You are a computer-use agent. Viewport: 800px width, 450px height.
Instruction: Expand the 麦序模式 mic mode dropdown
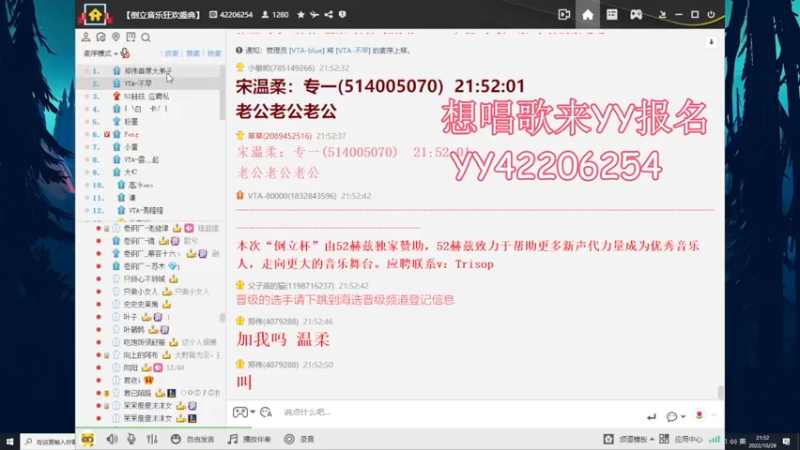click(101, 54)
